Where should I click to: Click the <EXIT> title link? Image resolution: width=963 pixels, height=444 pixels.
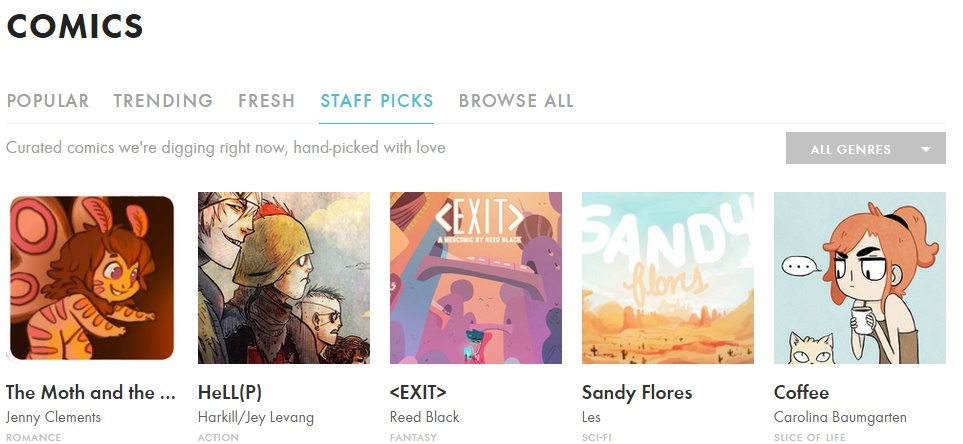[418, 392]
